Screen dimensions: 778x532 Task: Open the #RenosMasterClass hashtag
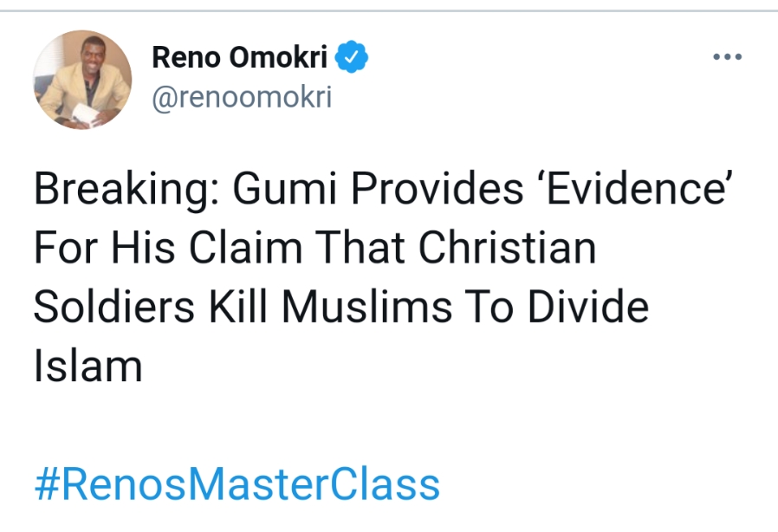click(237, 484)
